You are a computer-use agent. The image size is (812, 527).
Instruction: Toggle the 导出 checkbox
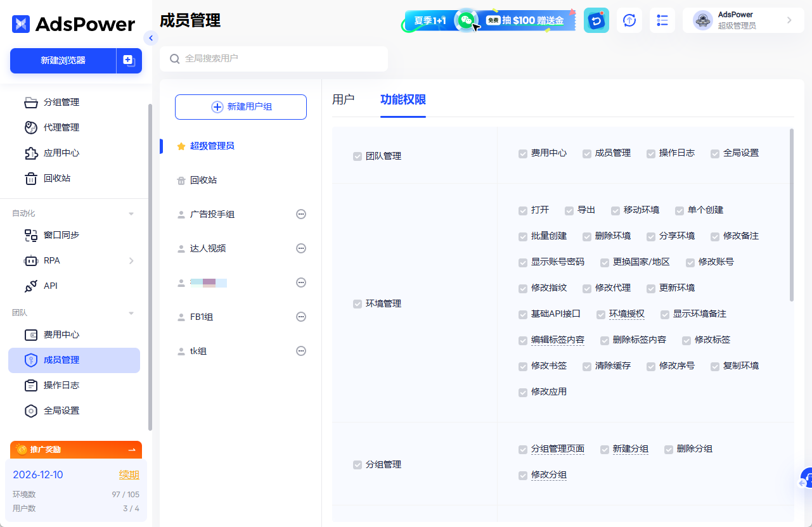point(569,210)
